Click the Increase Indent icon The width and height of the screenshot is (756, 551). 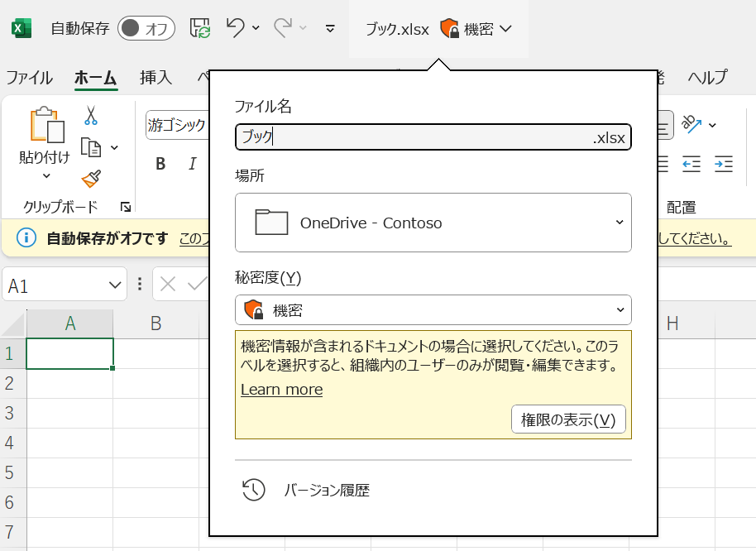coord(723,164)
